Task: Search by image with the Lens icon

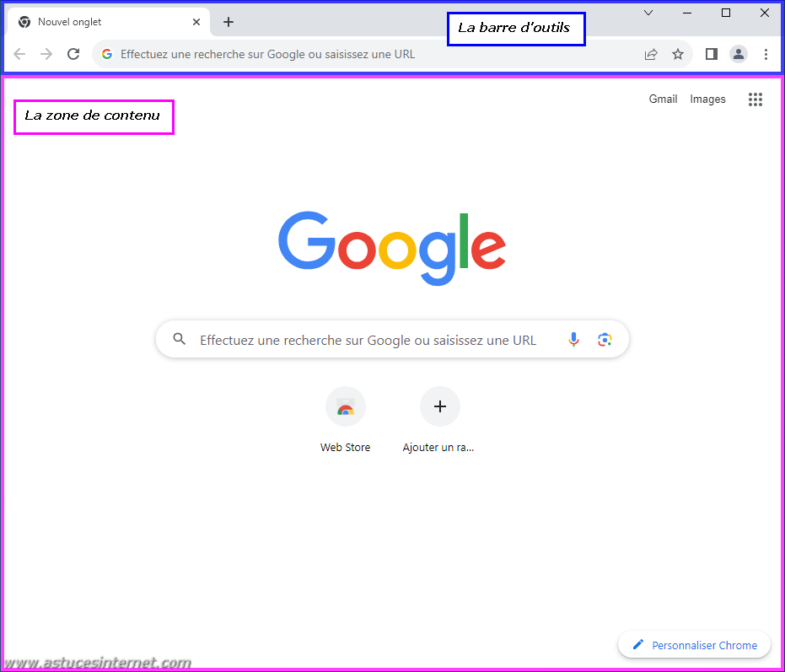Action: pos(605,340)
